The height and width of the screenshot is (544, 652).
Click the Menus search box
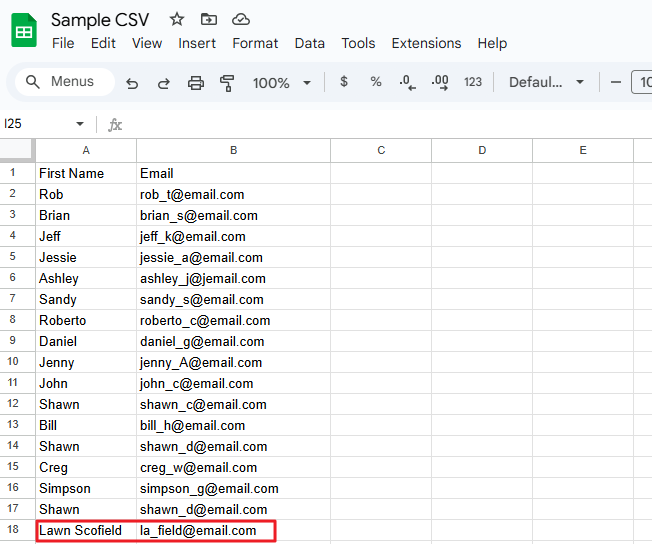[x=62, y=82]
